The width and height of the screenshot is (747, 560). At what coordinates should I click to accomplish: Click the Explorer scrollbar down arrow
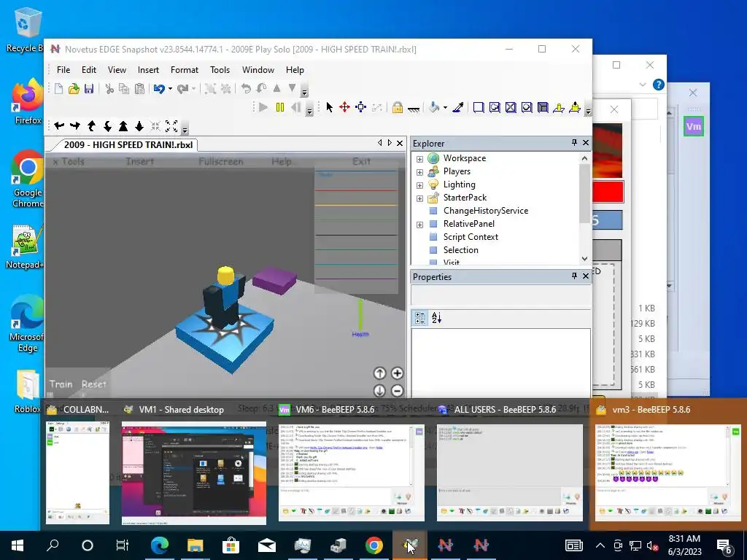point(584,259)
